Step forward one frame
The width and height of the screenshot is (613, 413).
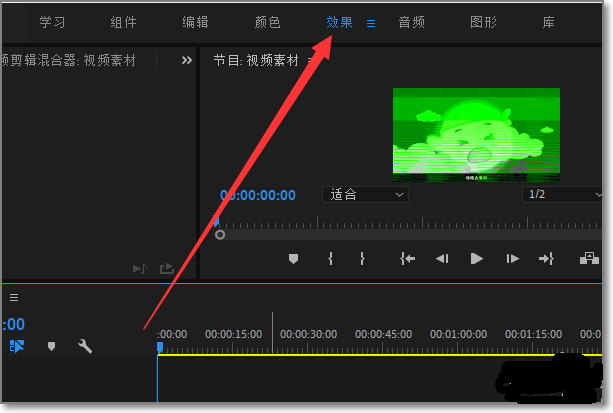(512, 259)
